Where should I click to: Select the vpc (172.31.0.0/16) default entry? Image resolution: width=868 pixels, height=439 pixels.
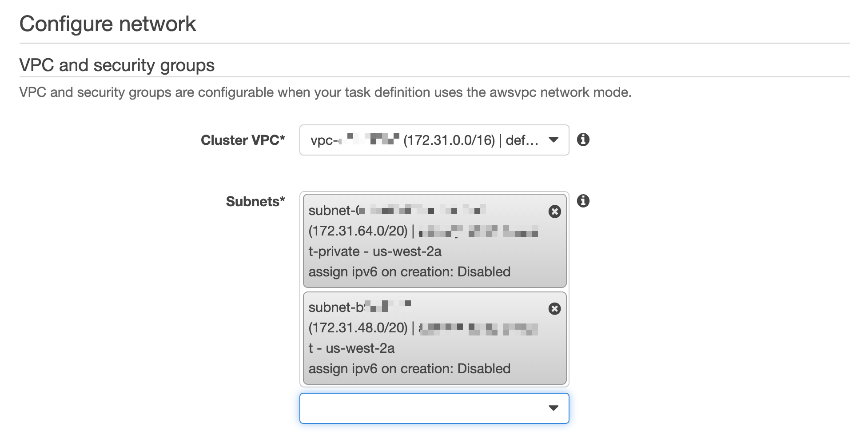[422, 140]
